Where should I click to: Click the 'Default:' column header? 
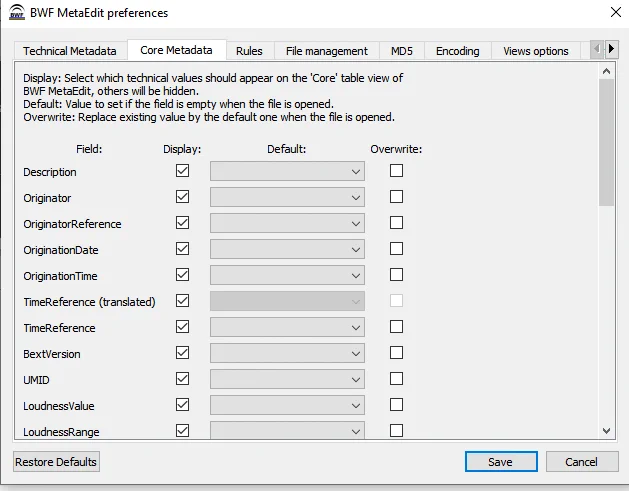coord(287,149)
